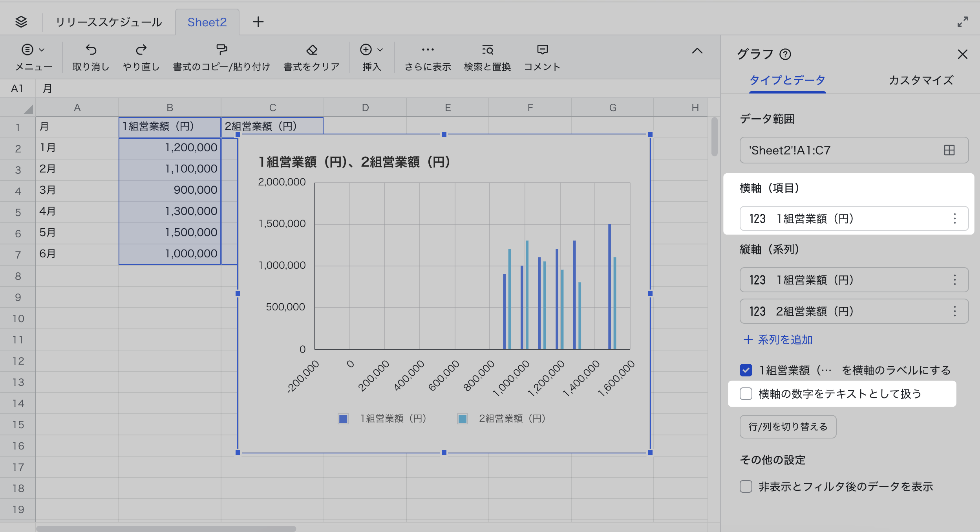Click the clear formatting eraser icon
Screen dimensions: 980x532
tap(311, 50)
